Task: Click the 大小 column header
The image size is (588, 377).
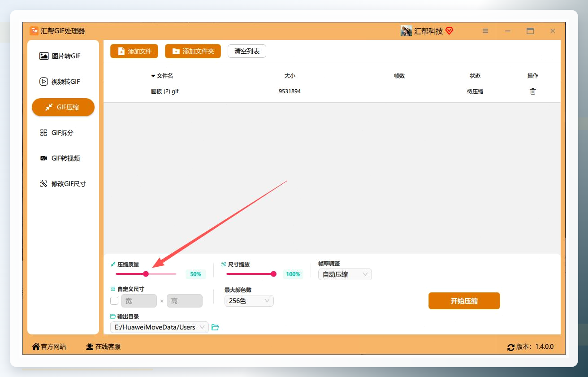Action: coord(290,76)
